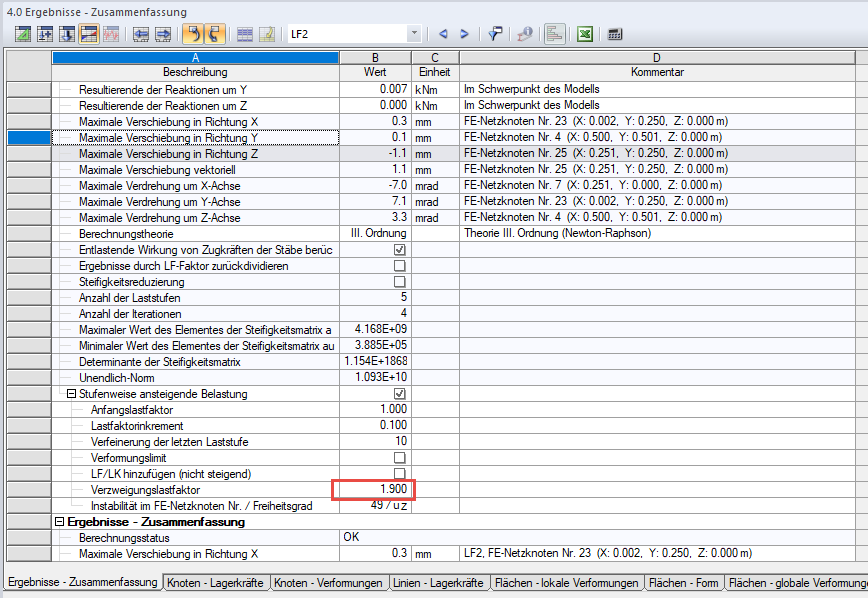Select column C header
The height and width of the screenshot is (598, 868).
435,58
